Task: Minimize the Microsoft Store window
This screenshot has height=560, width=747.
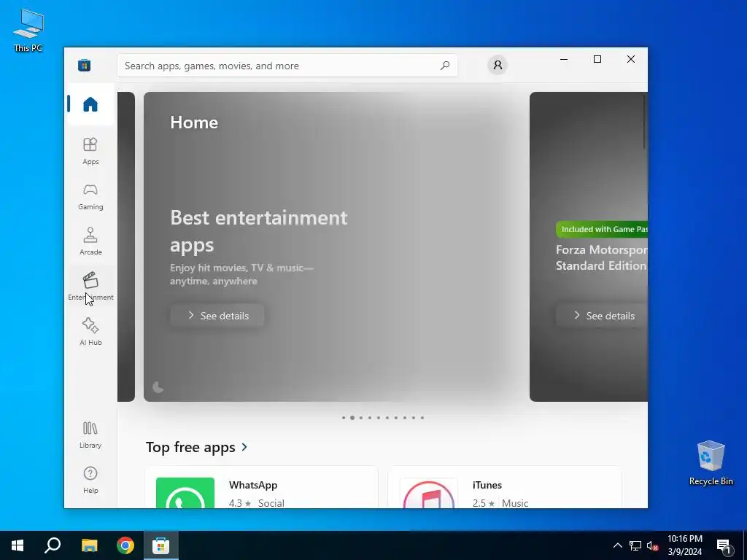Action: [564, 59]
